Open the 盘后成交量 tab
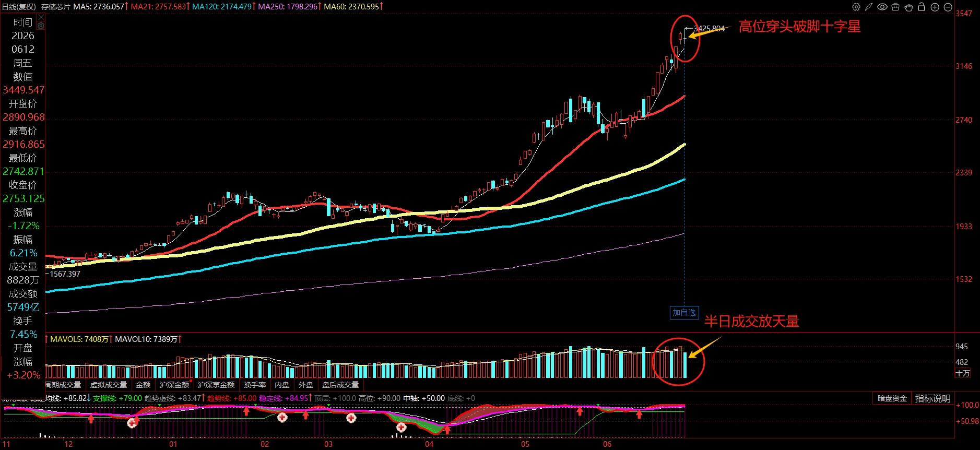 click(340, 385)
